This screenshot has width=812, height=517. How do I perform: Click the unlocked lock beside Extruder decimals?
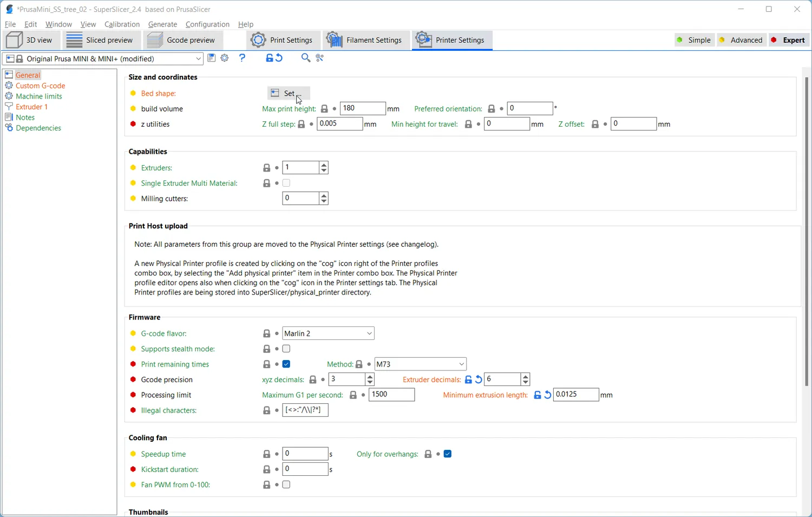[469, 380]
